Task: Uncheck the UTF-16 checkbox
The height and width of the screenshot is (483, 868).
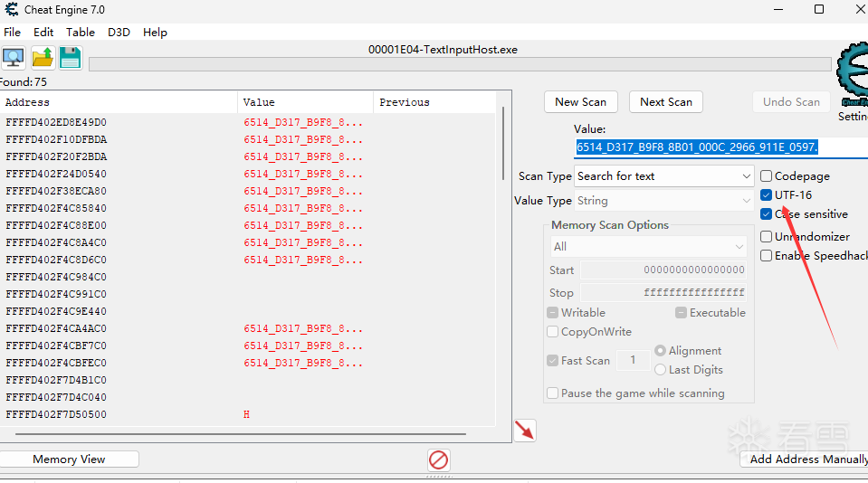Action: [766, 194]
